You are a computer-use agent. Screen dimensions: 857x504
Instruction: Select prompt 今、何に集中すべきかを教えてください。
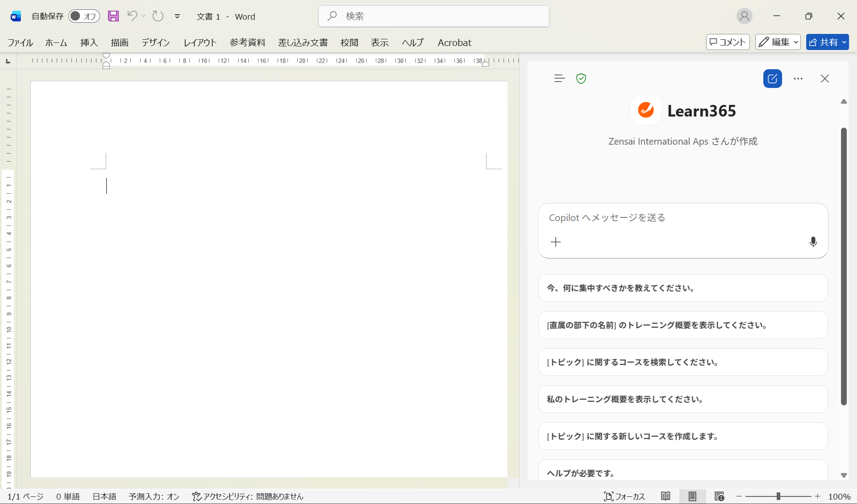pyautogui.click(x=683, y=288)
